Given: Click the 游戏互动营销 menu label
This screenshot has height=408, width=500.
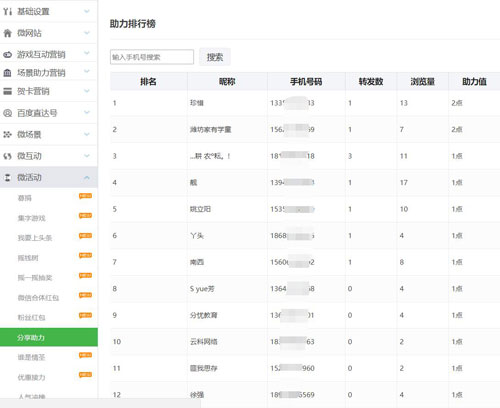Looking at the screenshot, I should coord(41,54).
